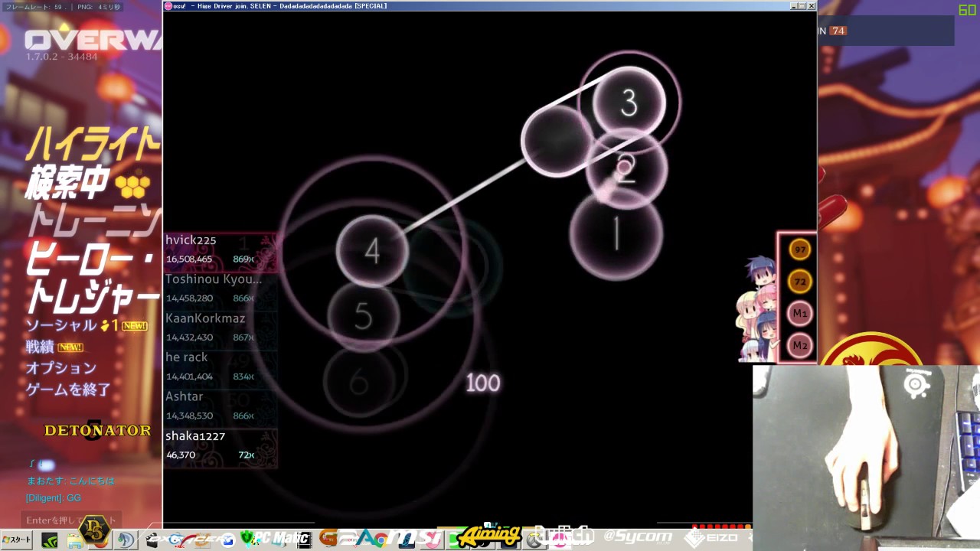This screenshot has height=551, width=980.
Task: Click the osu! title bar icon
Action: point(168,6)
